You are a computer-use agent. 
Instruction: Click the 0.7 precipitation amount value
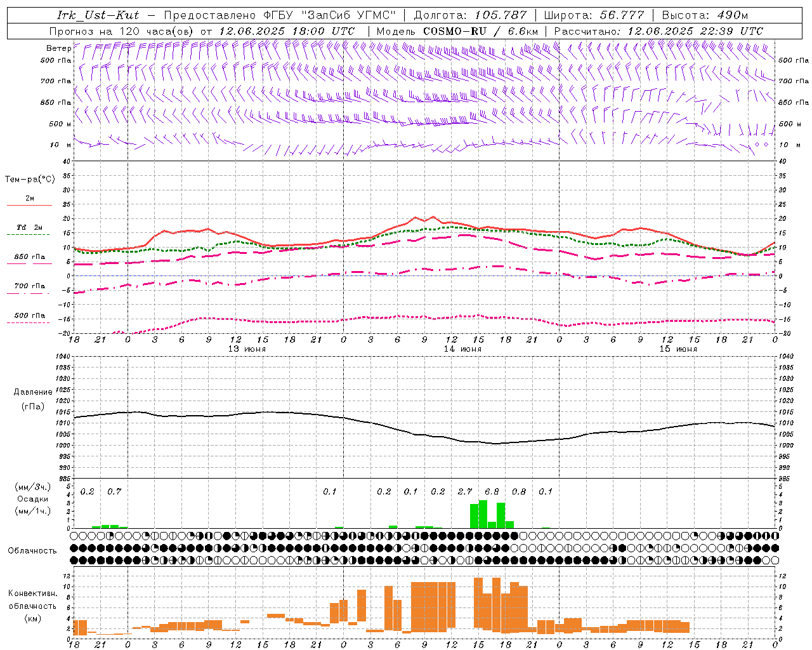(x=114, y=492)
